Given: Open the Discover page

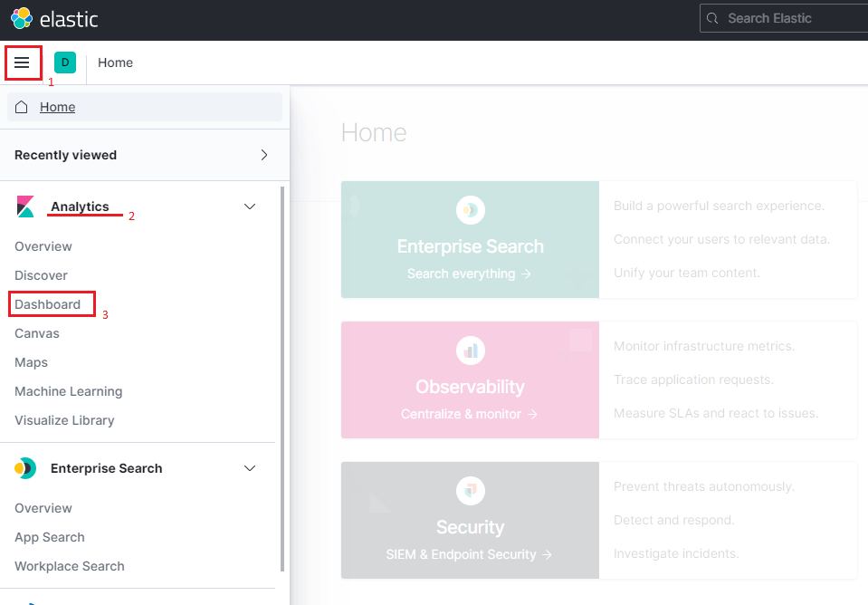Looking at the screenshot, I should tap(42, 274).
